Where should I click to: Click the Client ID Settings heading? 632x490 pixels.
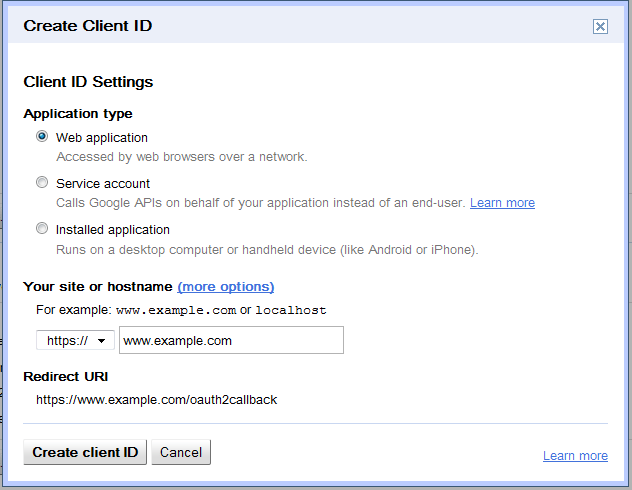(x=88, y=82)
